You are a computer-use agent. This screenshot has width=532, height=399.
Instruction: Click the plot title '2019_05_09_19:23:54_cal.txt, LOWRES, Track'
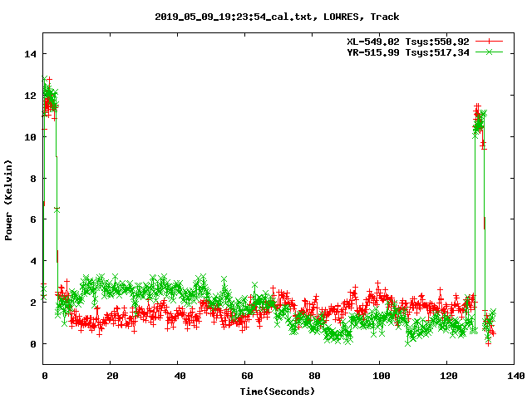277,17
